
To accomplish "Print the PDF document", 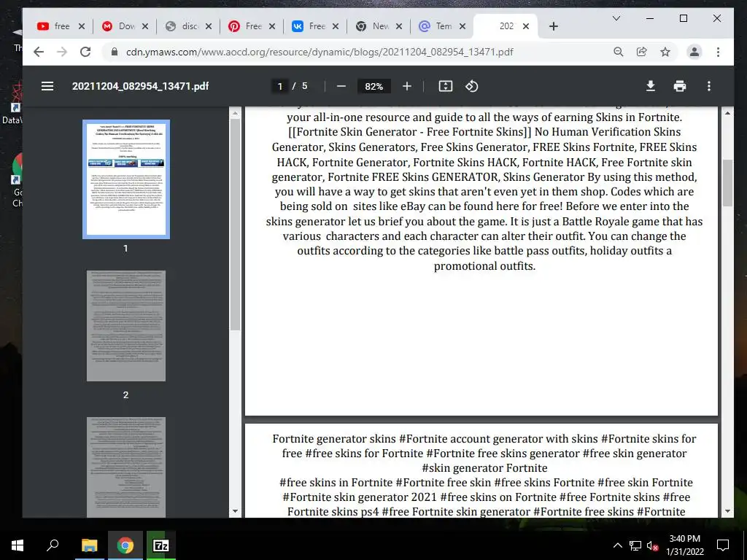I will [x=680, y=86].
